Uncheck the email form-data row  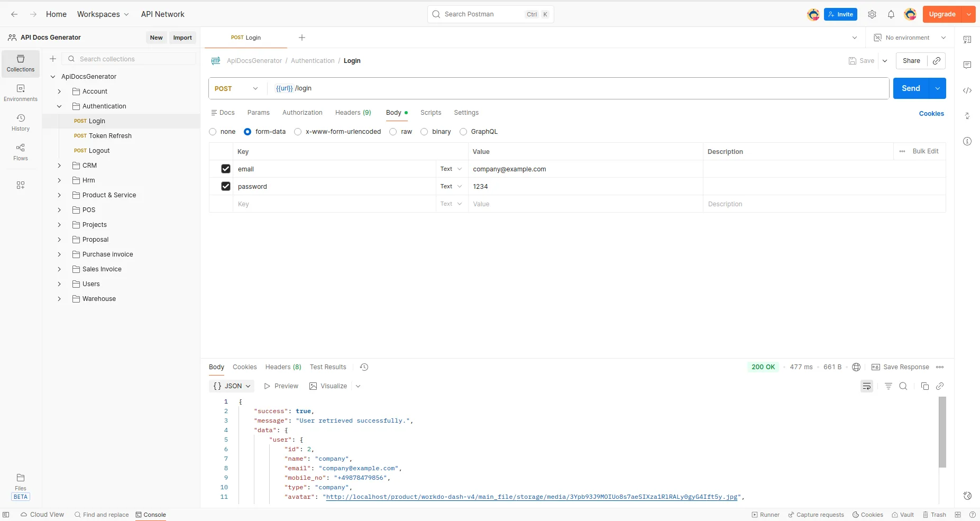pyautogui.click(x=226, y=169)
